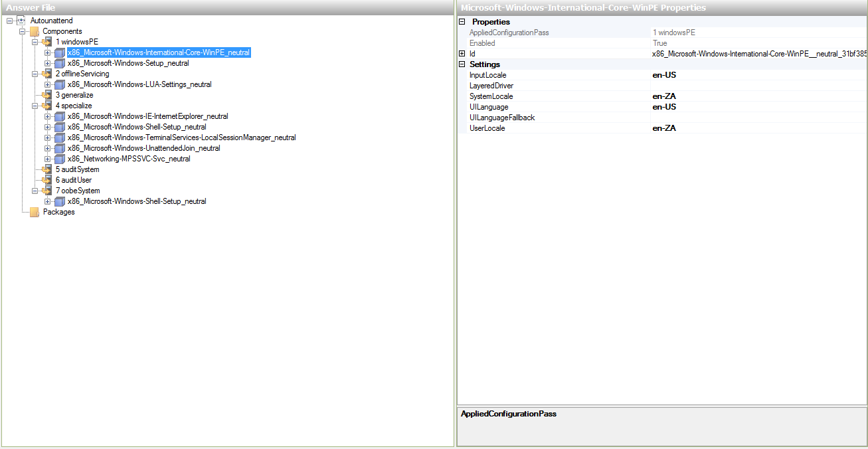Collapse the 7 oobeSystem pass node
868x449 pixels.
tap(35, 191)
